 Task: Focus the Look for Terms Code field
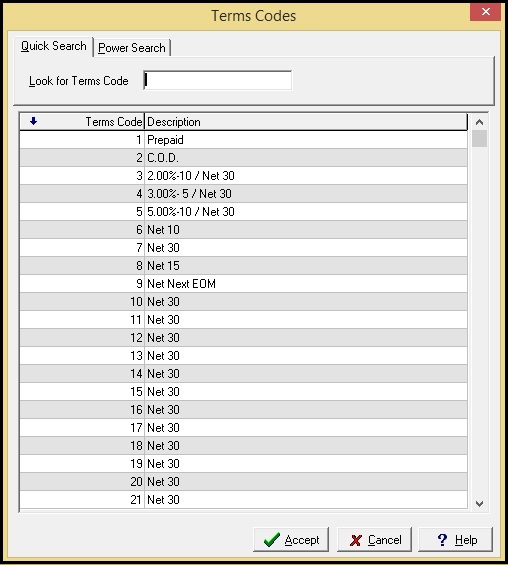[218, 80]
